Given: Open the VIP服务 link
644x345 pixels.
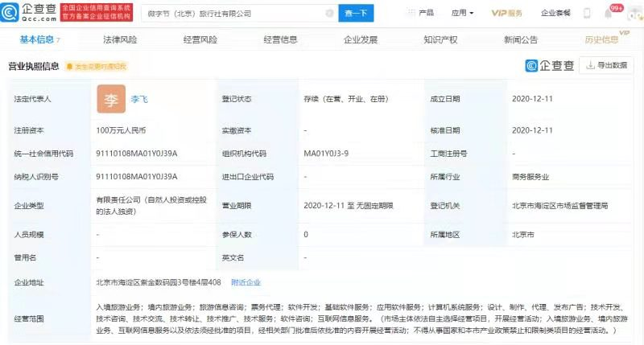Looking at the screenshot, I should coord(507,14).
